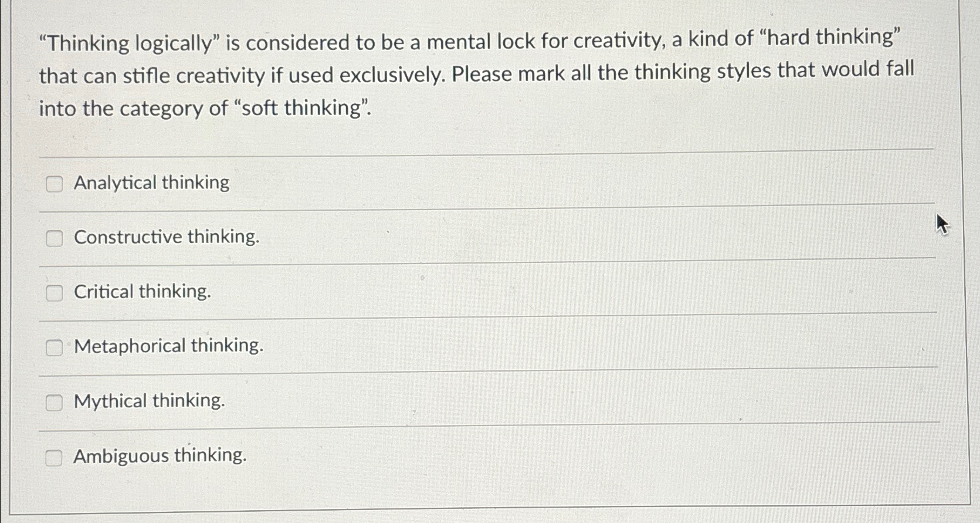Click the row containing Metaphorical thinking
The height and width of the screenshot is (523, 980).
(x=469, y=346)
